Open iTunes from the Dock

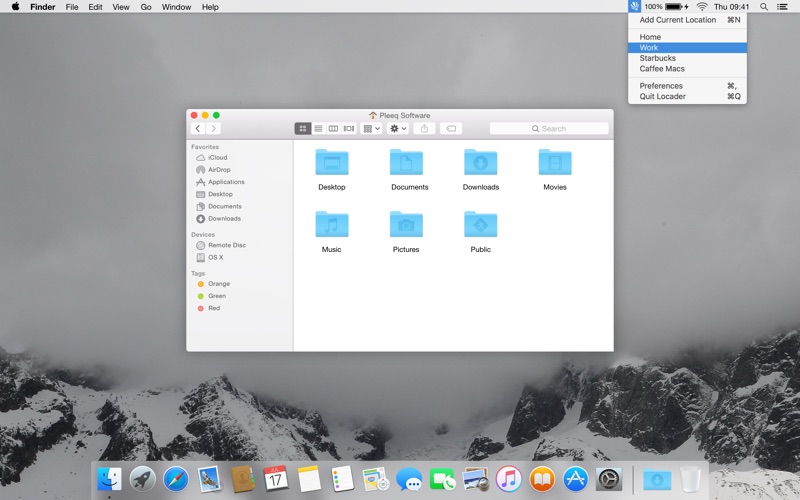pos(508,479)
